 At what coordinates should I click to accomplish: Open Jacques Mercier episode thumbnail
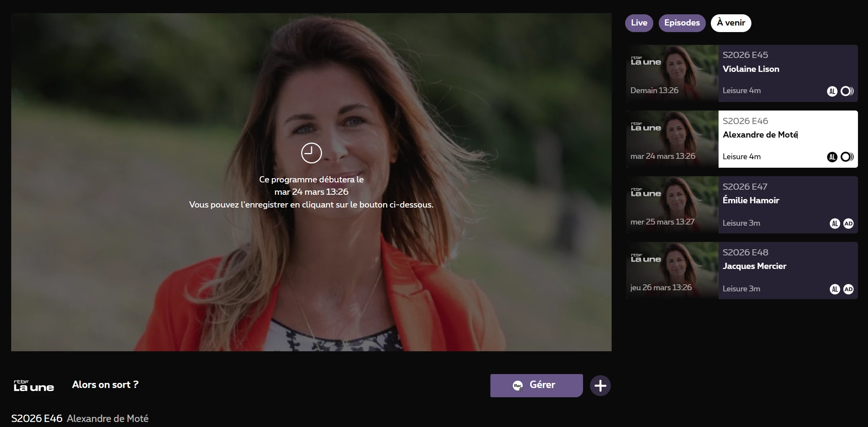coord(672,270)
